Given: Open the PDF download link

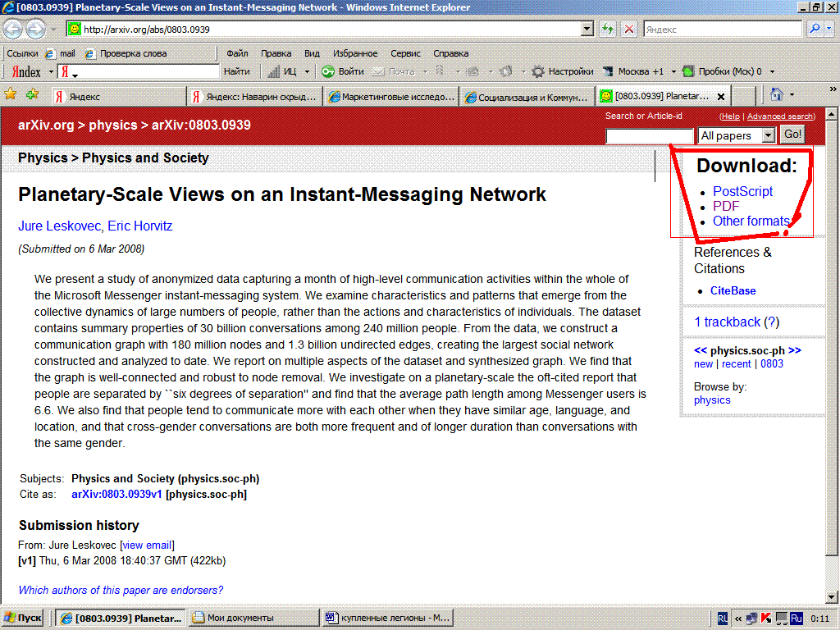Looking at the screenshot, I should (x=726, y=206).
